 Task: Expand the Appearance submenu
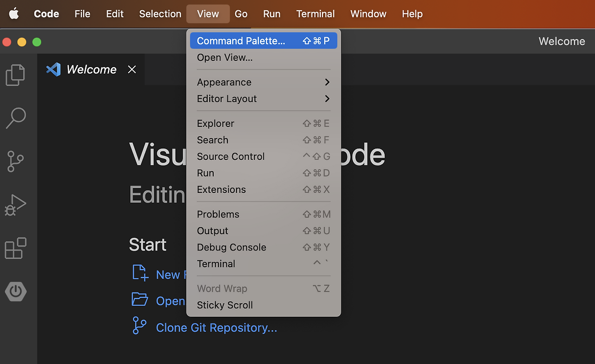click(224, 82)
